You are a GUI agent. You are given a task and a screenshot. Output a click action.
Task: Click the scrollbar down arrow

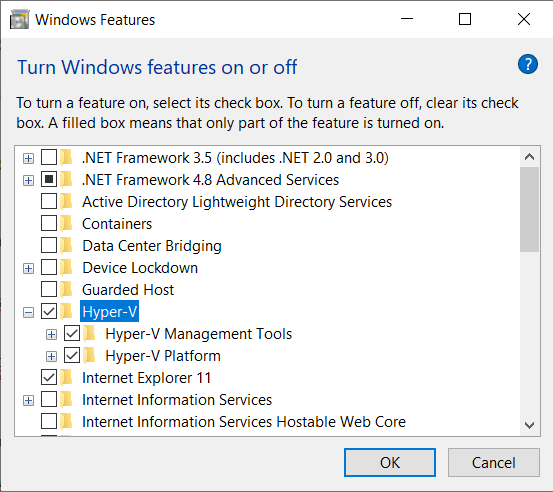click(x=529, y=425)
